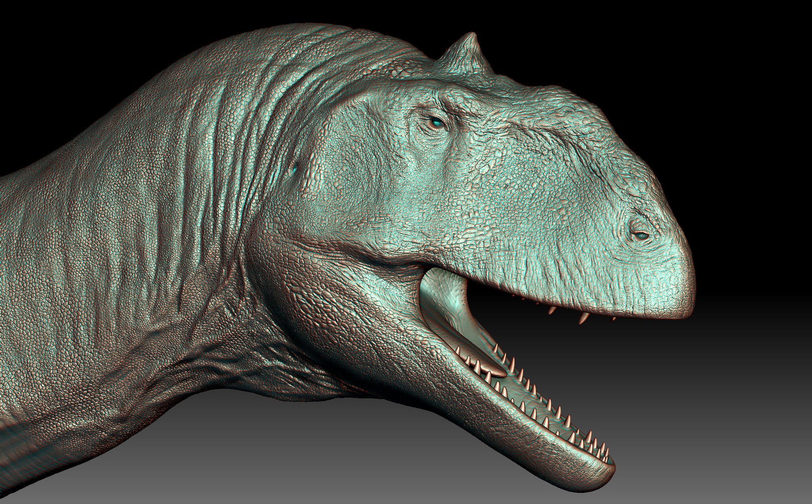Click the ear opening behind the jaw
812x504 pixels.
[295, 169]
